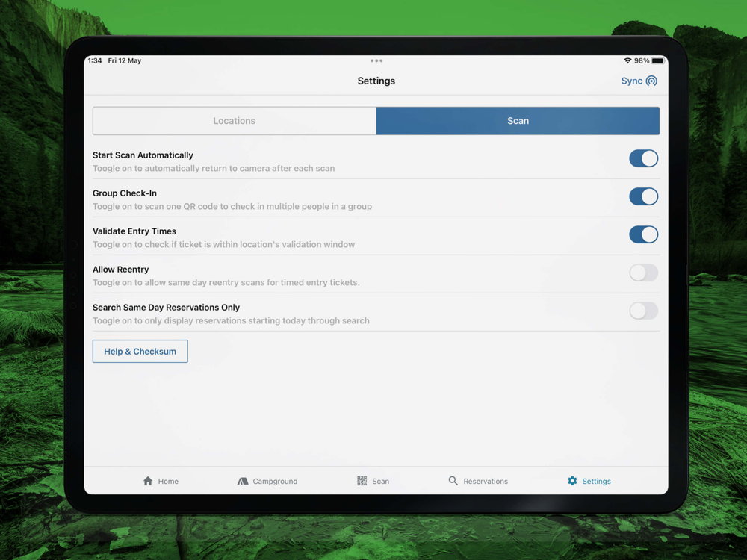Tap the 'Fri 12 May' date
Image resolution: width=747 pixels, height=560 pixels.
[125, 61]
